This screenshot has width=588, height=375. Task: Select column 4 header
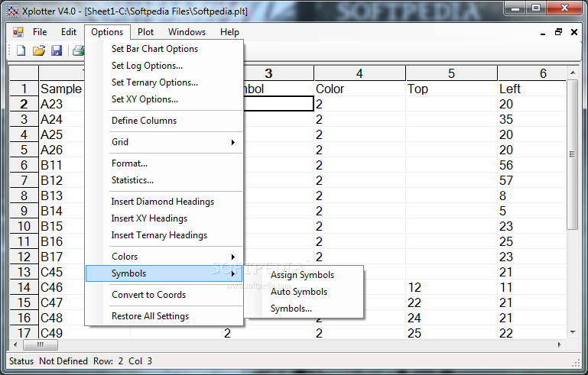coord(359,73)
